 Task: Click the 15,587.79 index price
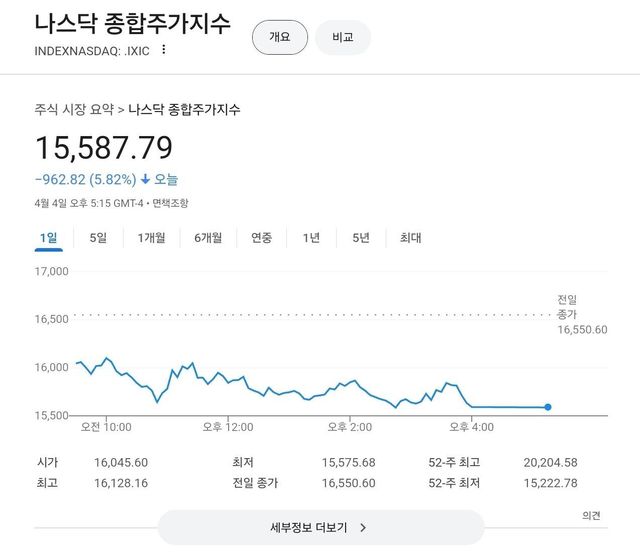(x=104, y=148)
